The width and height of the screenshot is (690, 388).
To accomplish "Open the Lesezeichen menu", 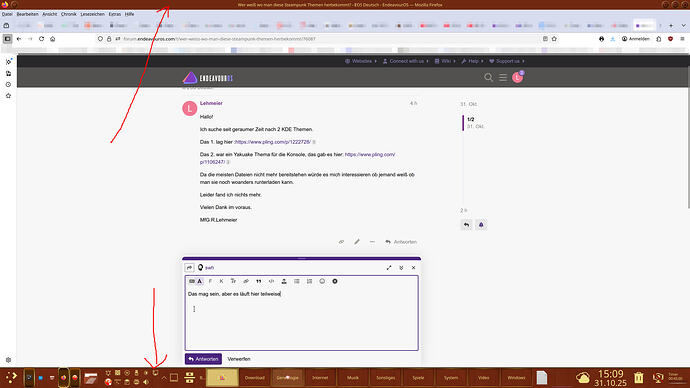I will (x=93, y=14).
